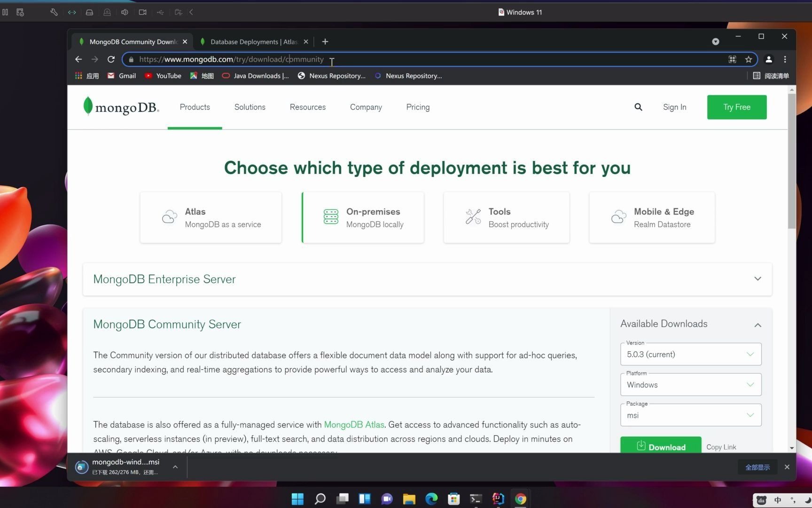Click the back navigation arrow
The width and height of the screenshot is (812, 508).
tap(78, 59)
